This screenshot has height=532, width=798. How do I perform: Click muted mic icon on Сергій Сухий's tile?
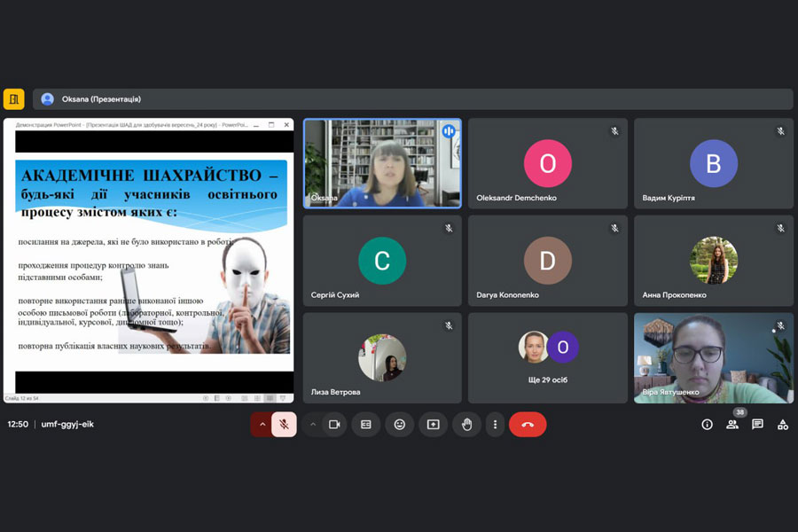pyautogui.click(x=449, y=228)
